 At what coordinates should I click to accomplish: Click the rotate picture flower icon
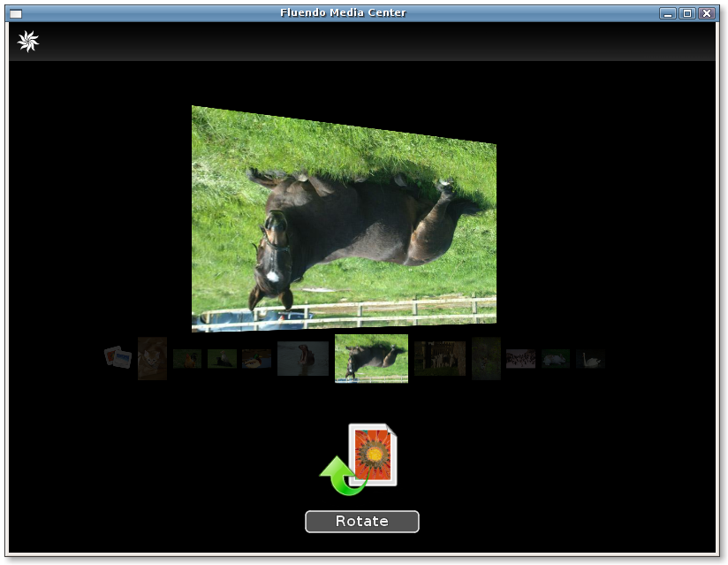[x=359, y=459]
